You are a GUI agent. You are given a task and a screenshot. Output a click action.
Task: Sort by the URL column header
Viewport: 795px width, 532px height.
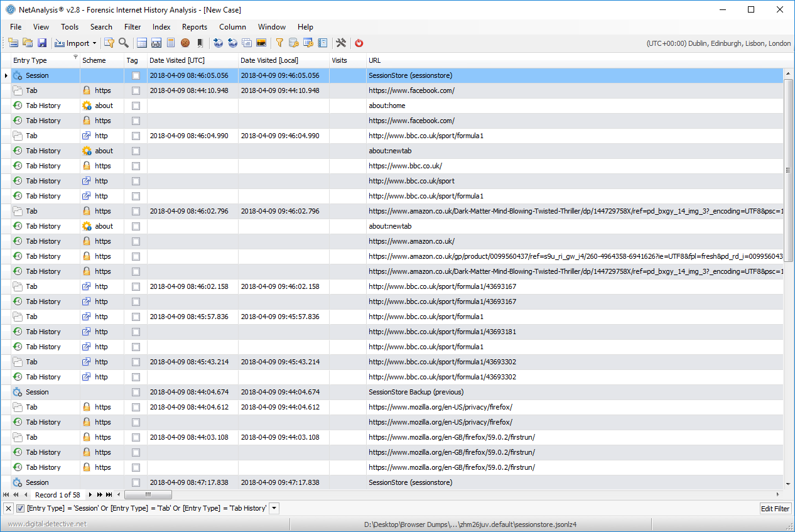click(x=575, y=60)
